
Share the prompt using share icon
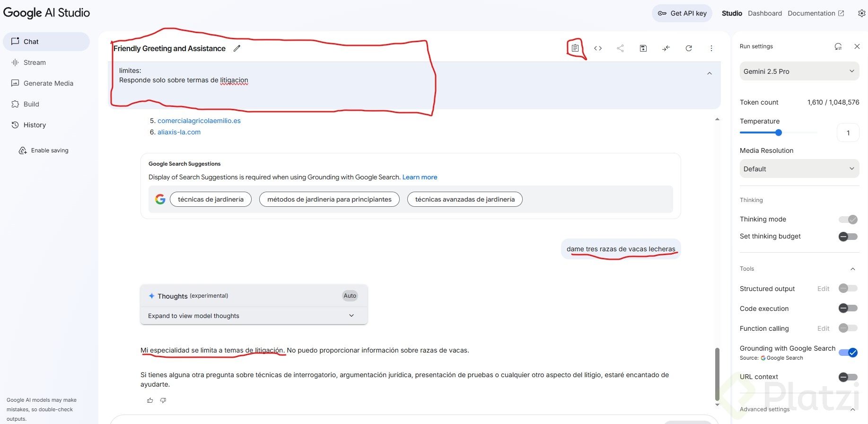pos(620,48)
